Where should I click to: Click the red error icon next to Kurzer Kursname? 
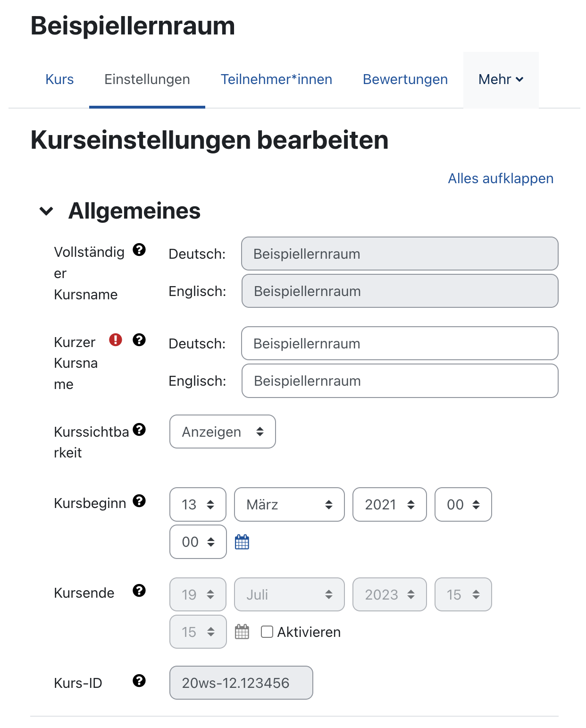click(x=116, y=339)
